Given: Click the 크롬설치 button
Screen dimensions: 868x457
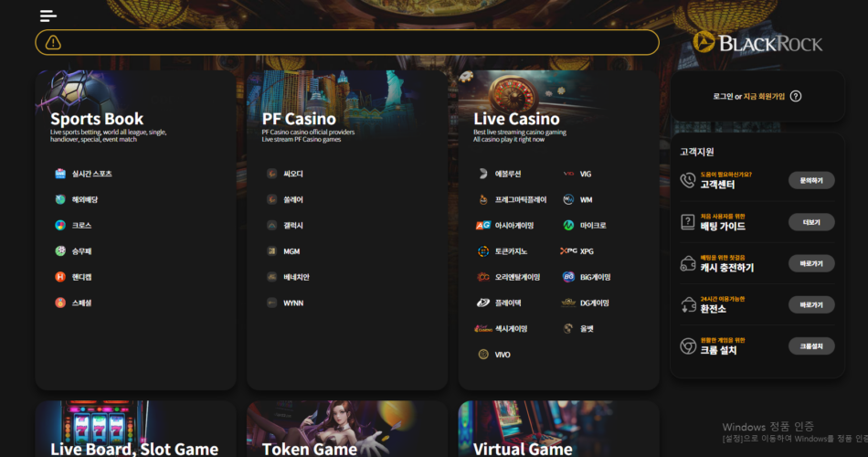Looking at the screenshot, I should (x=811, y=346).
